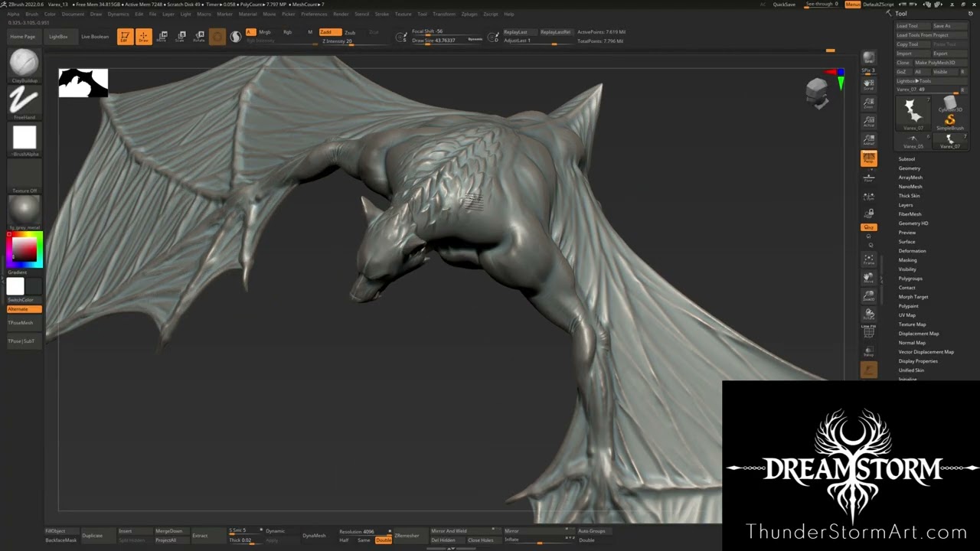Click the Save As button

[x=950, y=26]
